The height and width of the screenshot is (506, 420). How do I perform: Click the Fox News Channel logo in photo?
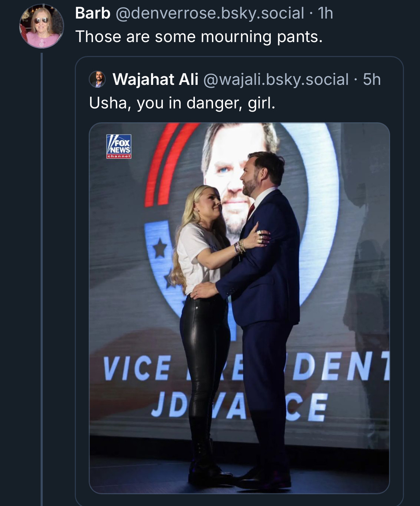tap(119, 146)
